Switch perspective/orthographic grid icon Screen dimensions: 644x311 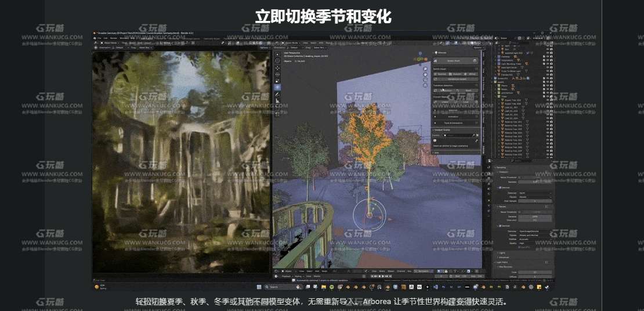[x=425, y=85]
